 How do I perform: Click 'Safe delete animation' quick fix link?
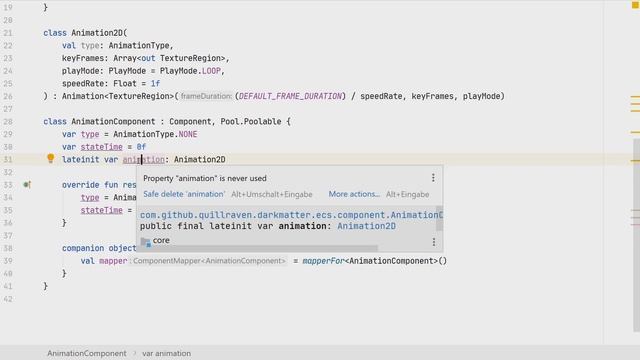pos(184,194)
